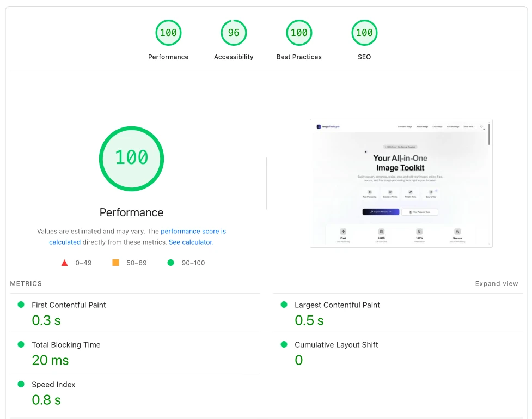The width and height of the screenshot is (532, 419).
Task: Click the red triangle 0–49 legend icon
Action: [x=64, y=263]
